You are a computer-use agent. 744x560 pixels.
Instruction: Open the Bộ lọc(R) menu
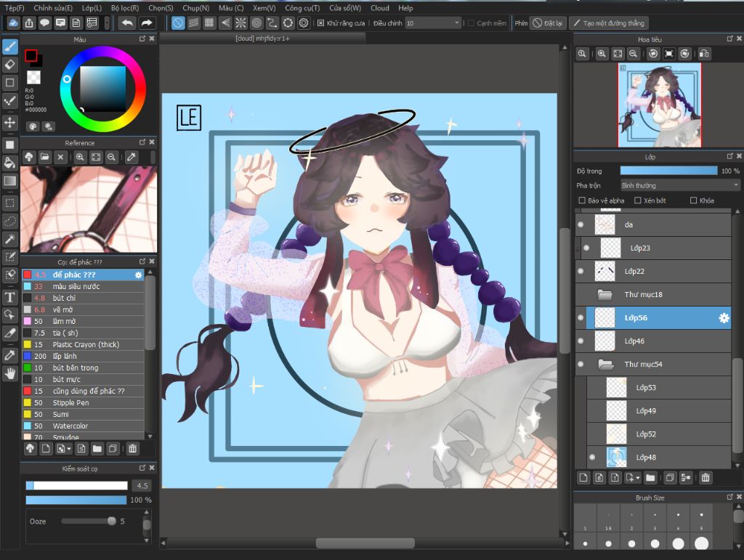(125, 8)
